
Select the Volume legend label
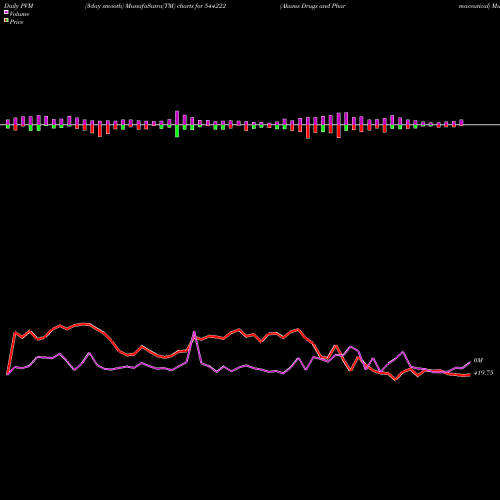pyautogui.click(x=19, y=14)
